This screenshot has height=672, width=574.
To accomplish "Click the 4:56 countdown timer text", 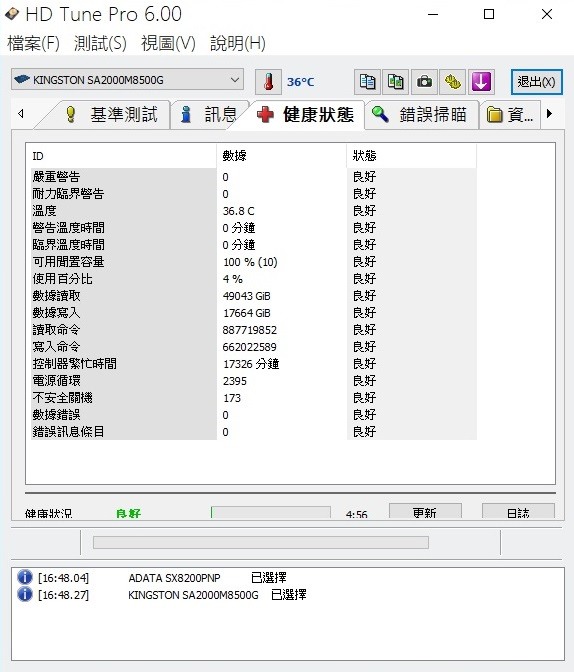I will (356, 514).
